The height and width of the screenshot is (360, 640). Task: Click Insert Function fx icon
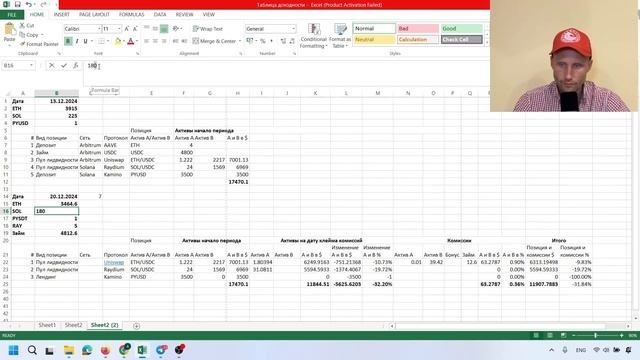pyautogui.click(x=76, y=65)
